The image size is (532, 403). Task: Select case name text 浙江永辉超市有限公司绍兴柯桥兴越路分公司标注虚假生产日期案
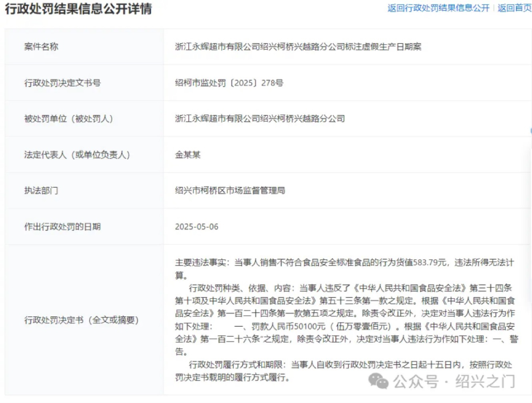coord(298,47)
